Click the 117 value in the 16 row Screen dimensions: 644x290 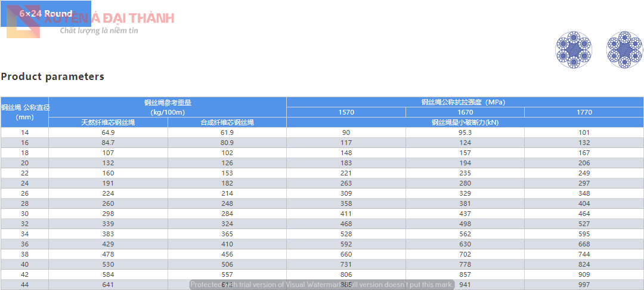[x=346, y=143]
